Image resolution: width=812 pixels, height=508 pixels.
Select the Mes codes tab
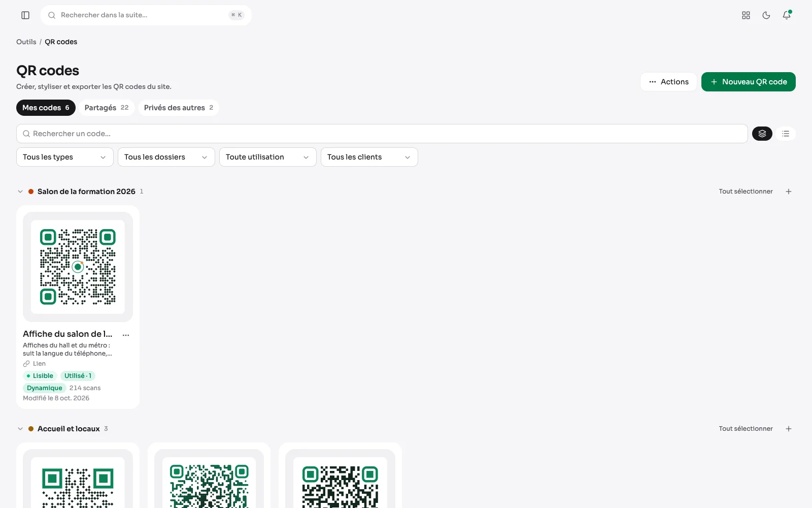(x=46, y=108)
